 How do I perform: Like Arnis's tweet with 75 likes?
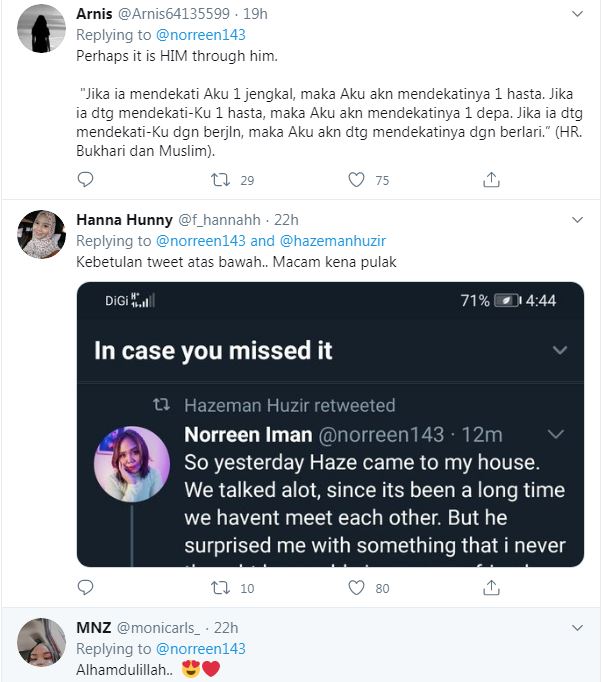pyautogui.click(x=356, y=180)
